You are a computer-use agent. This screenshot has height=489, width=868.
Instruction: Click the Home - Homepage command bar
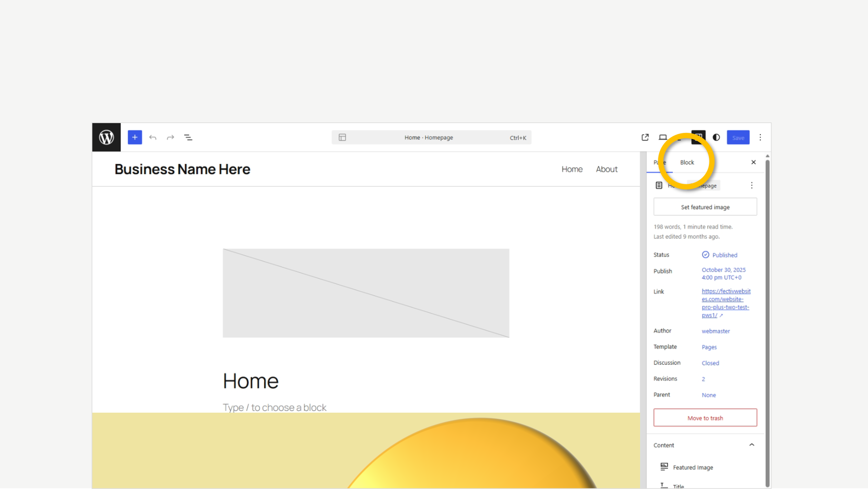431,137
